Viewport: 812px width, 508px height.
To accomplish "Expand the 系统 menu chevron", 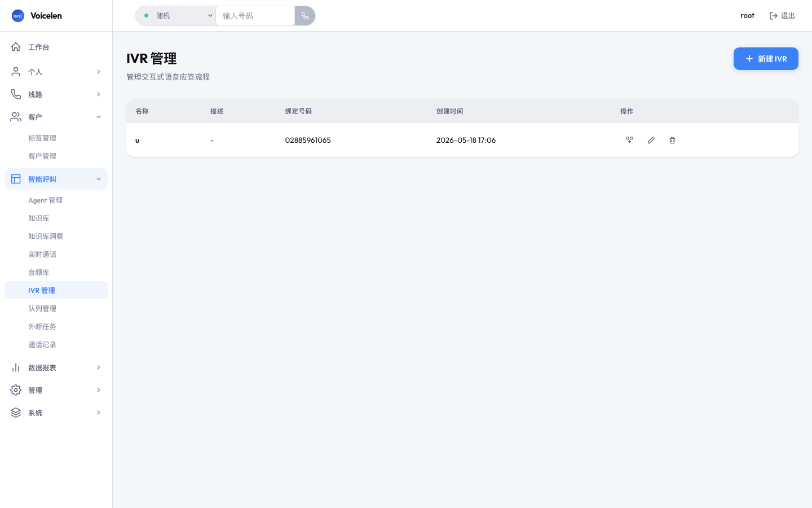I will coord(99,413).
